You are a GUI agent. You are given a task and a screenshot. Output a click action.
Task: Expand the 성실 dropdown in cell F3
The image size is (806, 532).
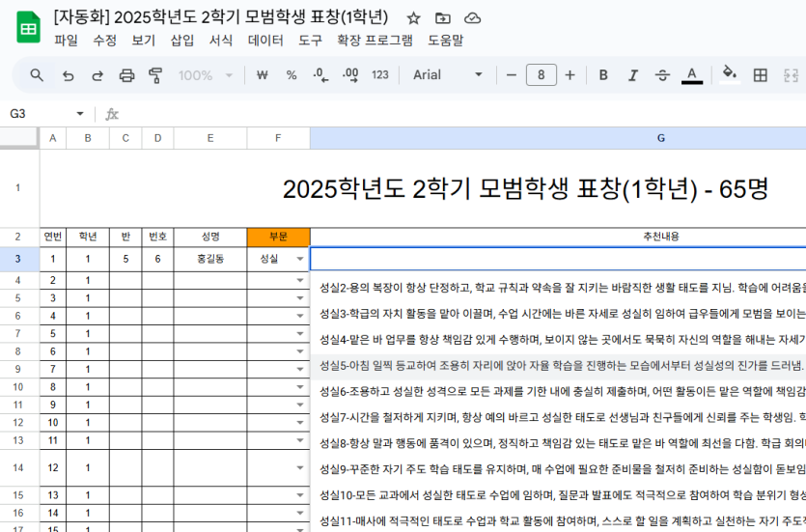point(299,260)
